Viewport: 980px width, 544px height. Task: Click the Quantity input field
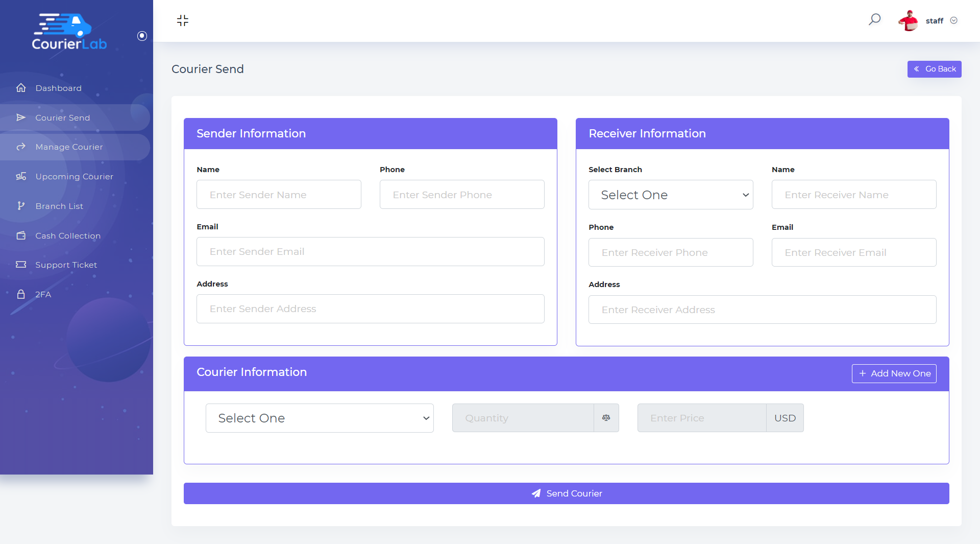[523, 418]
